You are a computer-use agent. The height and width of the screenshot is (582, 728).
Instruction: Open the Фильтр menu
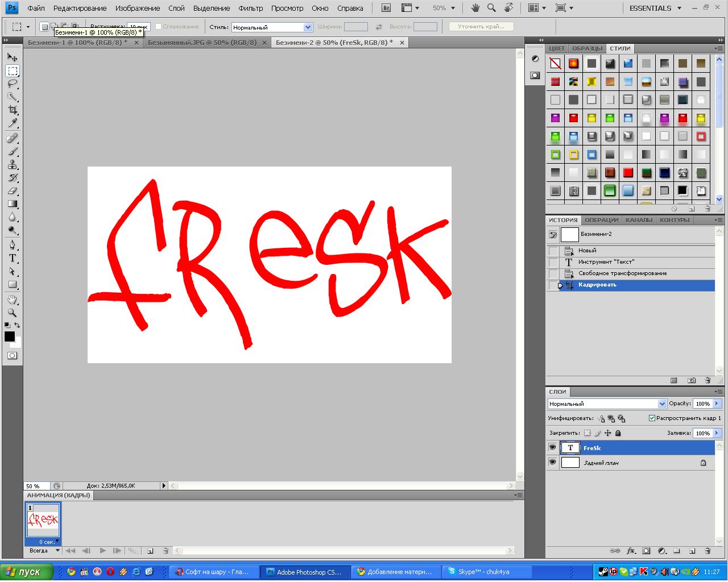pyautogui.click(x=250, y=9)
